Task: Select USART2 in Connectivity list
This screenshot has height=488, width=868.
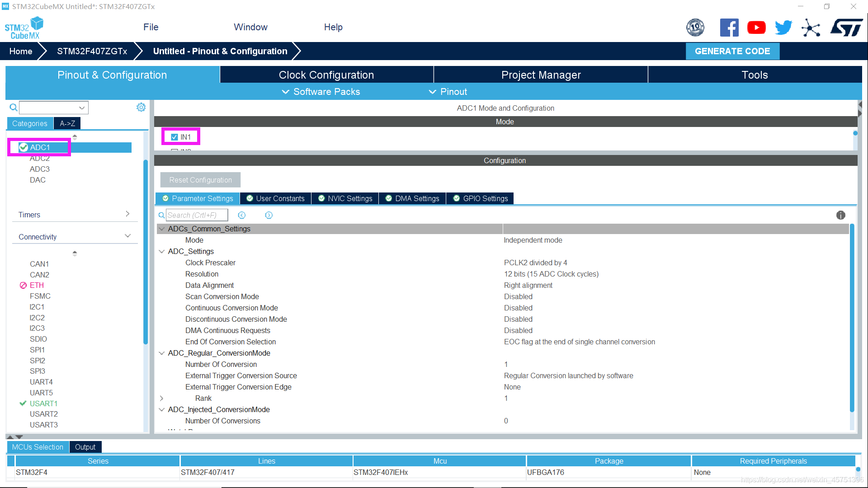Action: (x=44, y=414)
